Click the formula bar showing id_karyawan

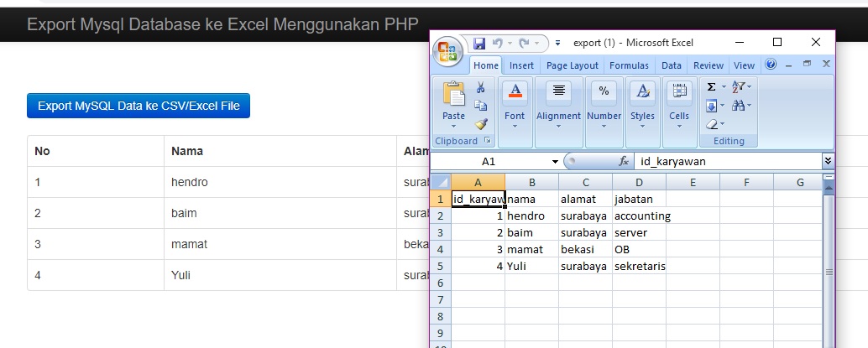click(x=728, y=162)
